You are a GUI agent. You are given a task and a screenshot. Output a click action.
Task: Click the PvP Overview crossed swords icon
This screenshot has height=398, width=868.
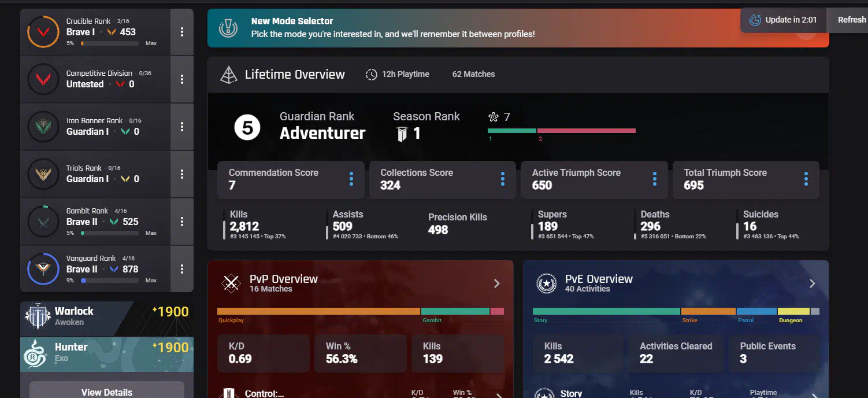pyautogui.click(x=232, y=283)
